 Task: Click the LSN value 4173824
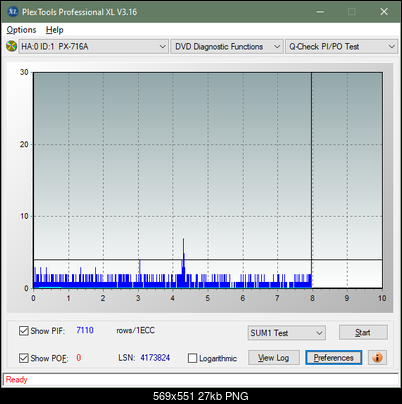[x=155, y=358]
